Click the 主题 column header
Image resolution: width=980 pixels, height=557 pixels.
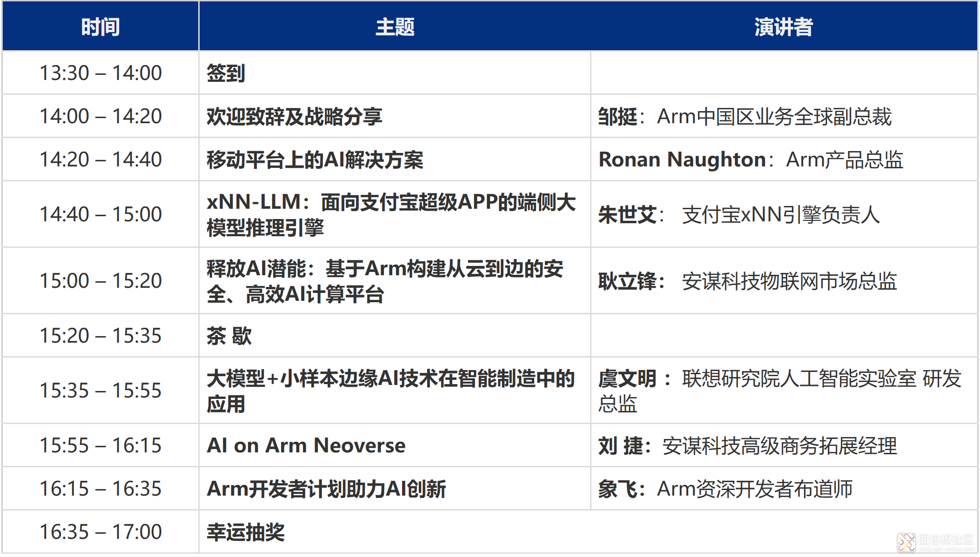point(395,27)
